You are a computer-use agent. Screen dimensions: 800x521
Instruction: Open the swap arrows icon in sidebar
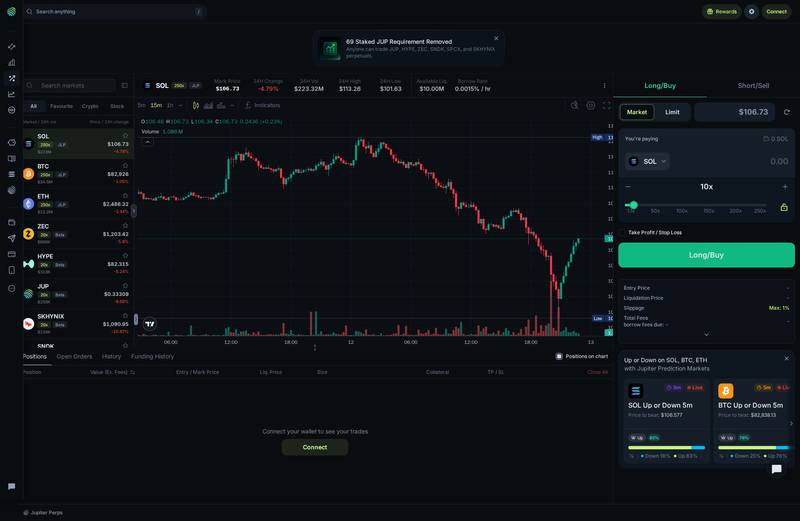coord(12,46)
